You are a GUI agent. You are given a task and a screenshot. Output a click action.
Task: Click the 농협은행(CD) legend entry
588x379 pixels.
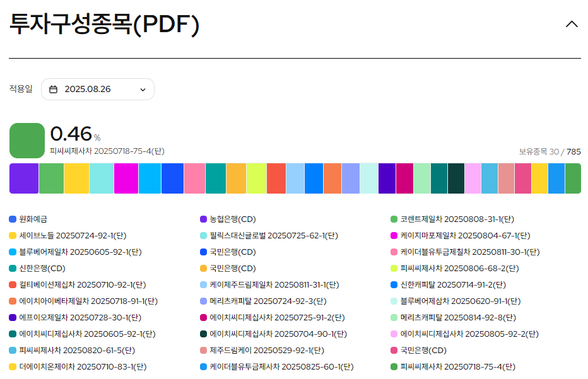(x=228, y=219)
